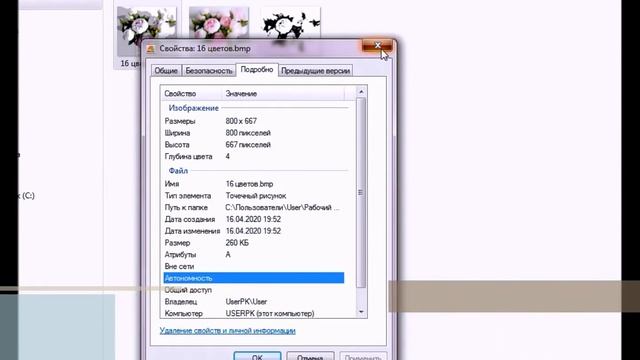Close the Свойства dialog window

378,45
